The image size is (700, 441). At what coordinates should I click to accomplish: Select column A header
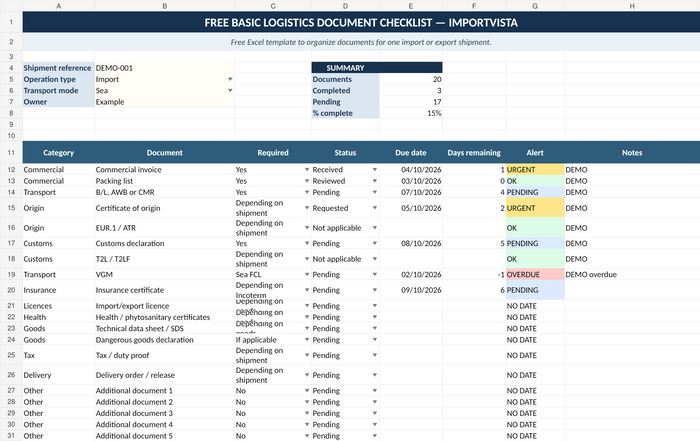pos(58,6)
